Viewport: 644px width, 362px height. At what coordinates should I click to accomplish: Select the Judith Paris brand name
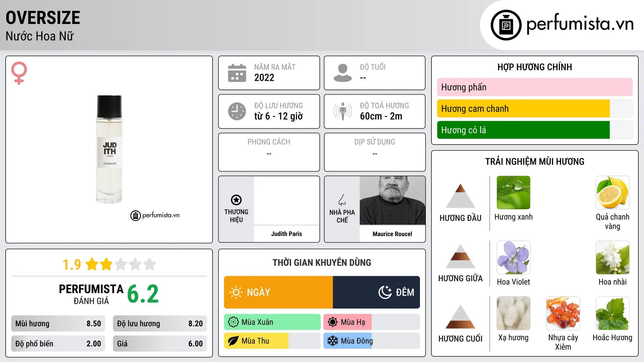286,234
